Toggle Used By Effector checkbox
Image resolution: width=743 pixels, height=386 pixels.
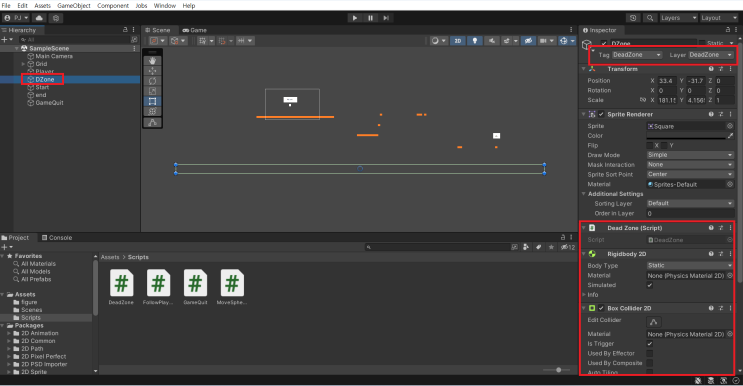pos(650,353)
